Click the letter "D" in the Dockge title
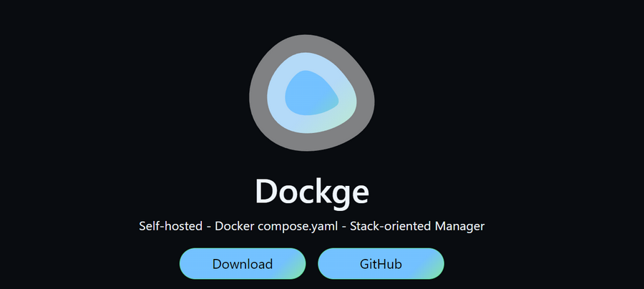 coord(268,191)
